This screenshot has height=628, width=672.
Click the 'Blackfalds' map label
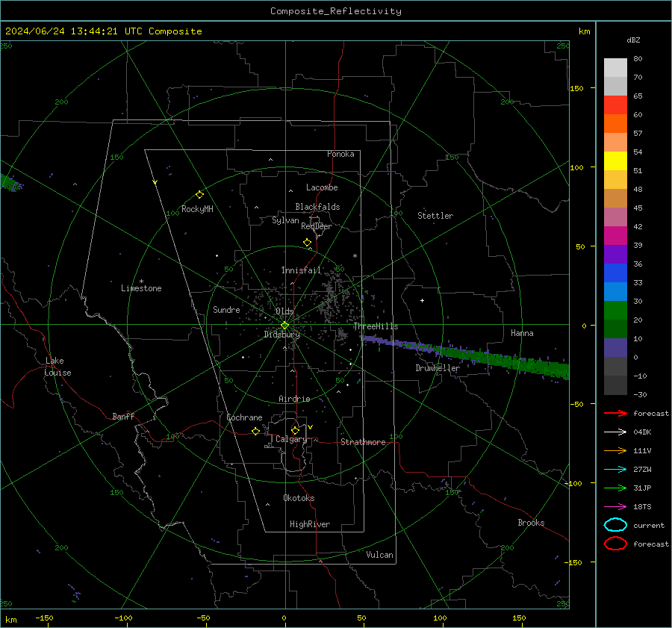pyautogui.click(x=317, y=207)
